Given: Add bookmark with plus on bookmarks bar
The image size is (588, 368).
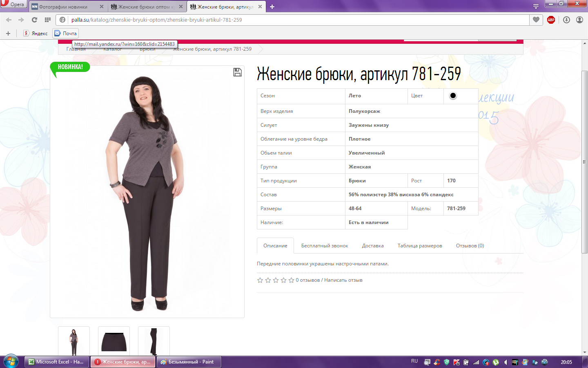Looking at the screenshot, I should click(x=8, y=34).
